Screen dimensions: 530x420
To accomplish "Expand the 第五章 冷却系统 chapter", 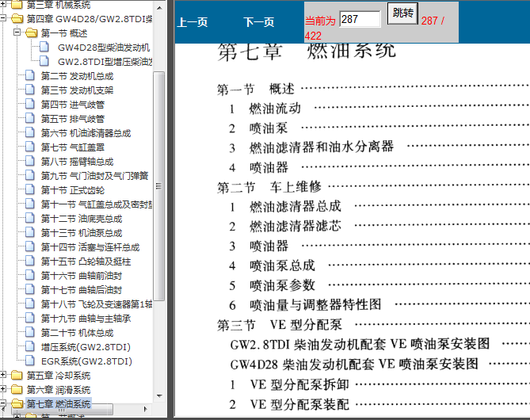I will pos(3,375).
